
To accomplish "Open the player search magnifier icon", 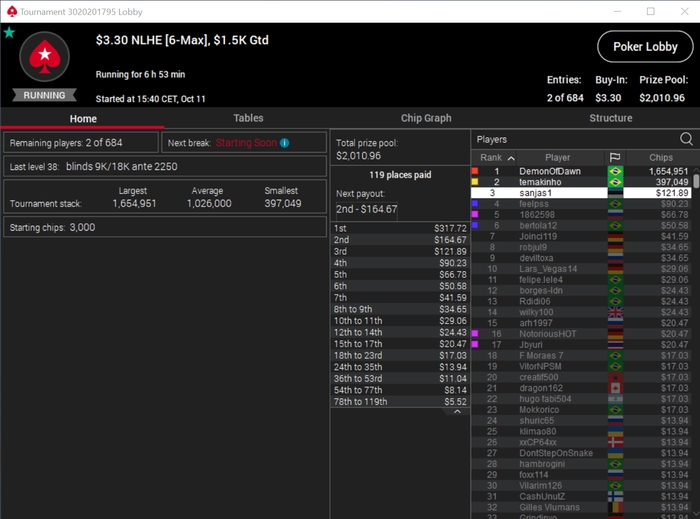I will (x=686, y=139).
